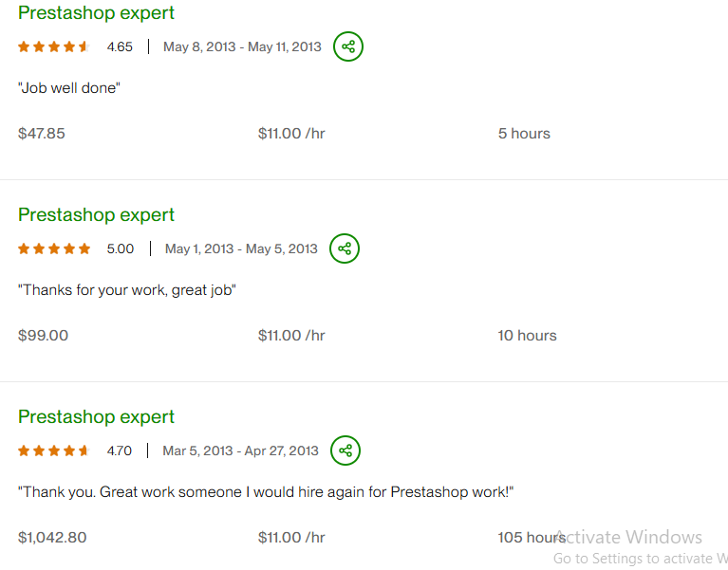Share the Mar 5 – Apr 27, 2013 job

point(345,450)
